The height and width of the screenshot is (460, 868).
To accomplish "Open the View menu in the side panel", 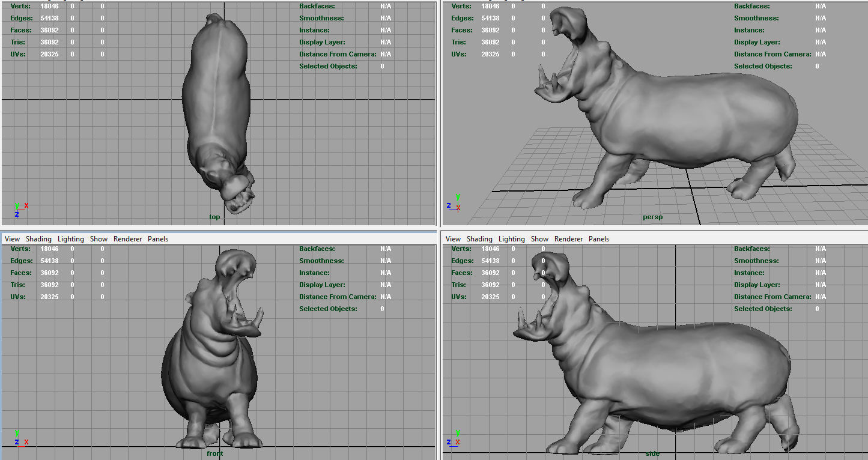I will [x=454, y=239].
